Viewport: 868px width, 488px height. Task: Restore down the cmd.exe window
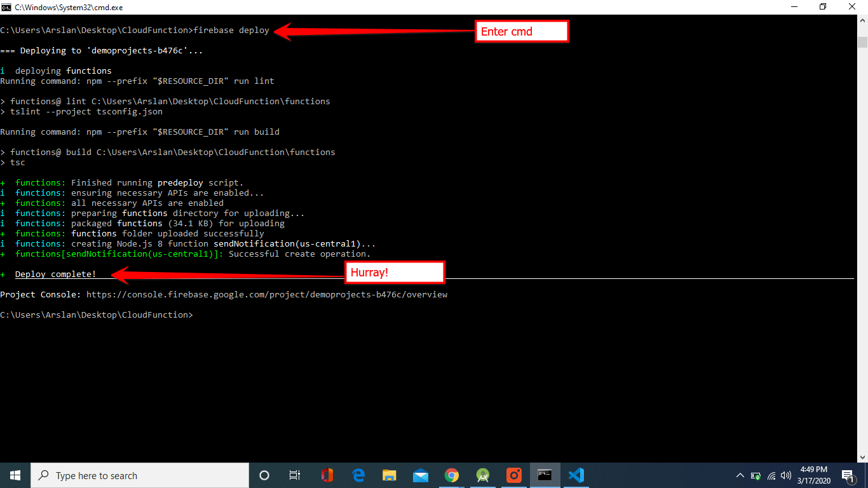tap(824, 7)
